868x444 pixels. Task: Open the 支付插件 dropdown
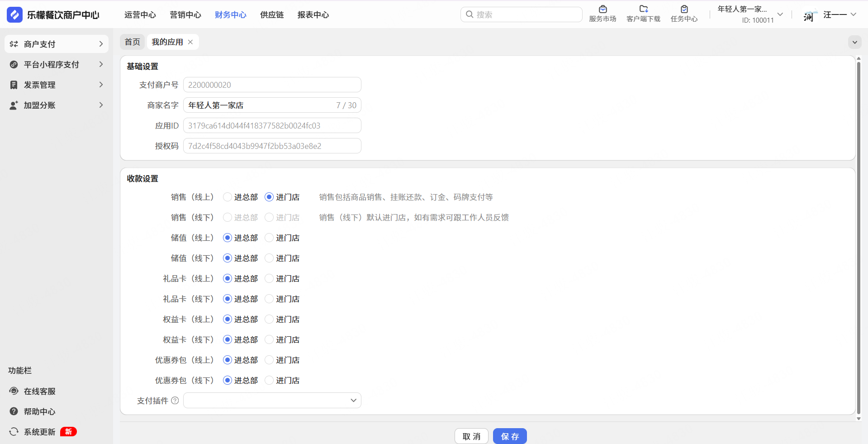272,401
